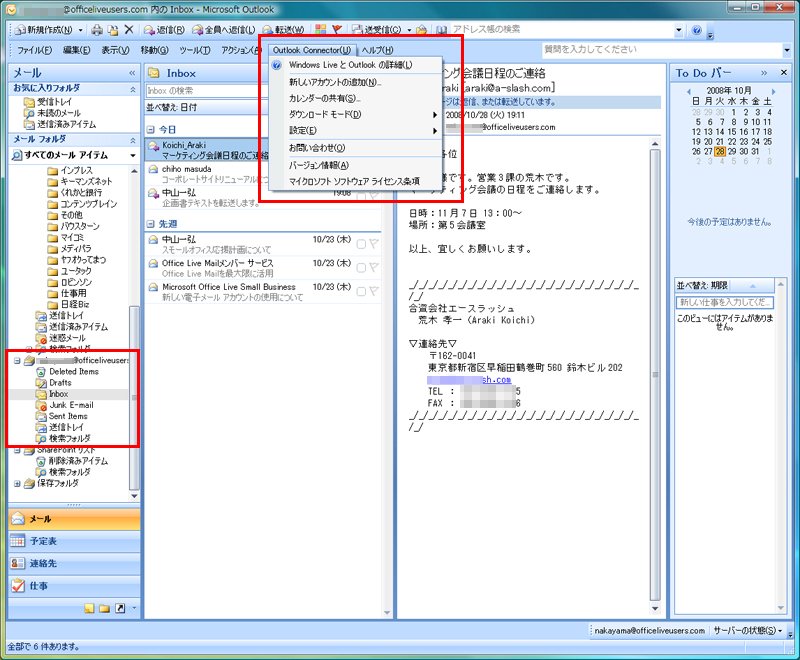Toggle flag on Microsoft Office Live Small Business message
This screenshot has height=660, width=800.
pyautogui.click(x=373, y=291)
